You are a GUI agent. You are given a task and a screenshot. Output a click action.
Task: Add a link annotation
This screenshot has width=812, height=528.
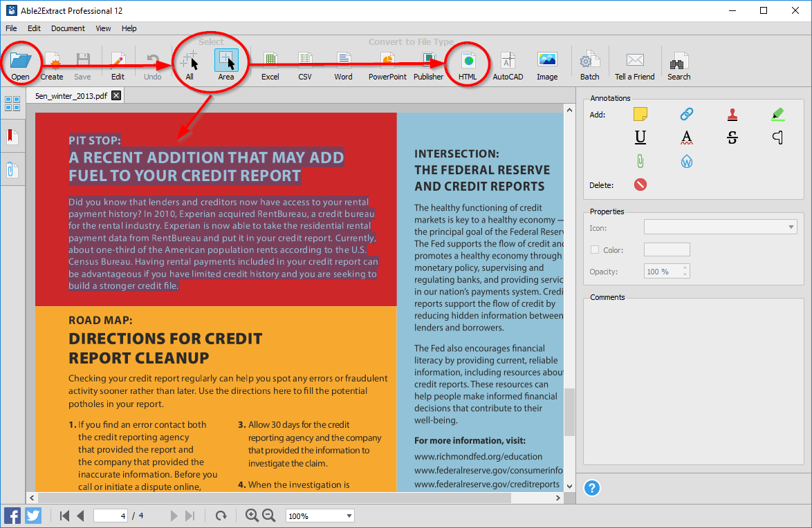point(687,114)
